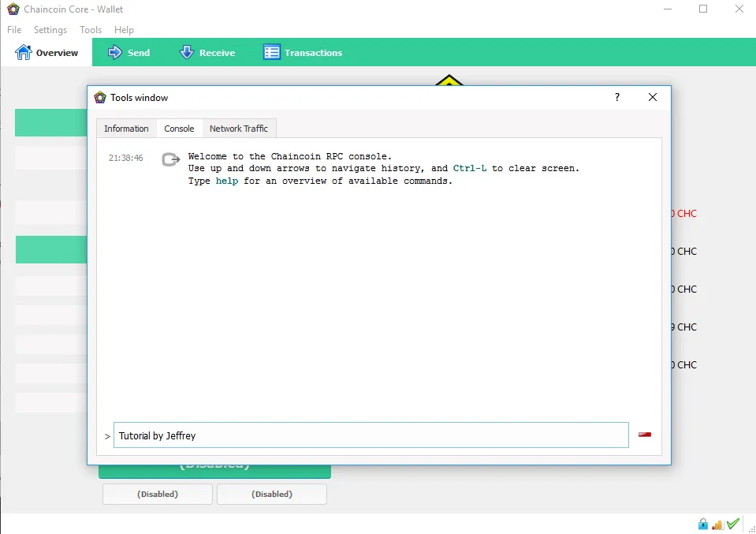Select the Console tab
The image size is (756, 534).
[x=179, y=129]
